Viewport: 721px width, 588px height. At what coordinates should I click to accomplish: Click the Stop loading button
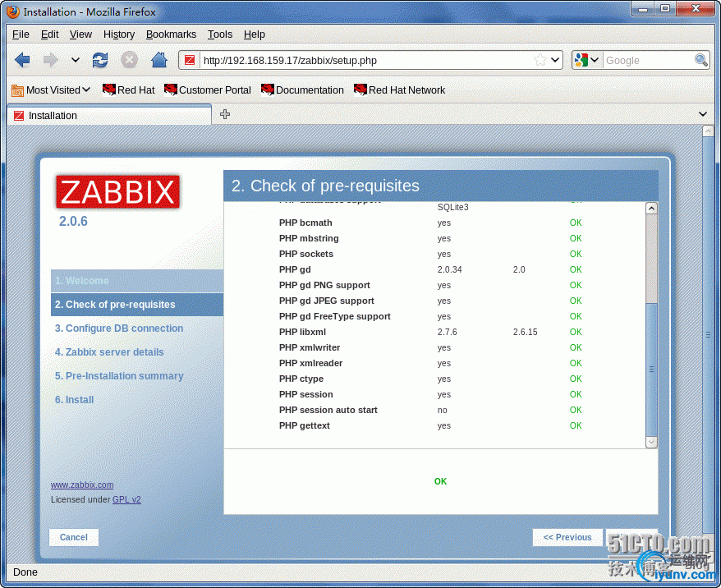click(129, 60)
